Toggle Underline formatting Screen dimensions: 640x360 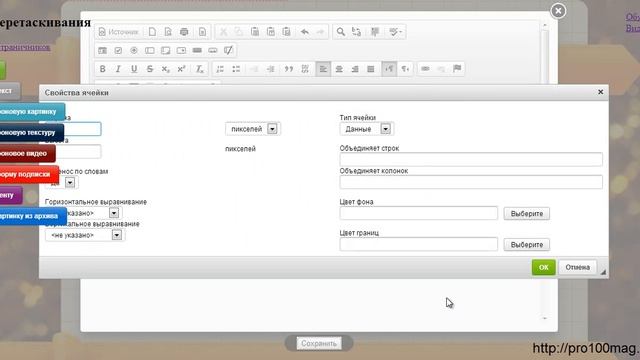pos(134,69)
